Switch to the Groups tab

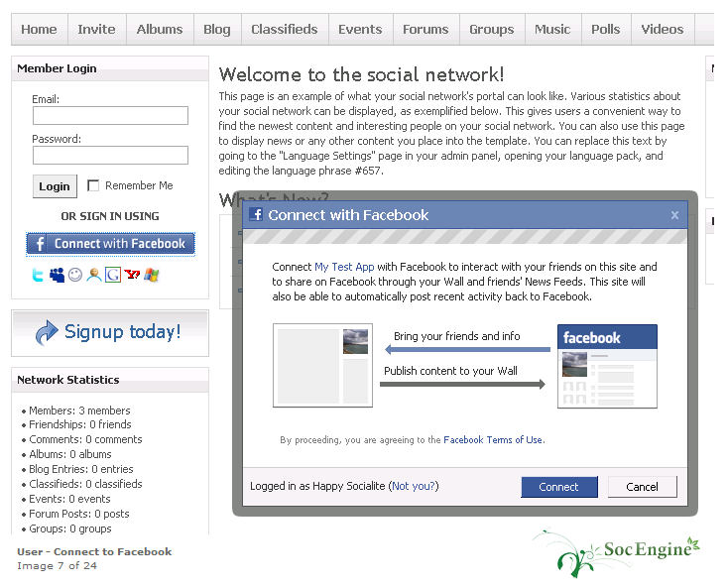click(x=492, y=29)
